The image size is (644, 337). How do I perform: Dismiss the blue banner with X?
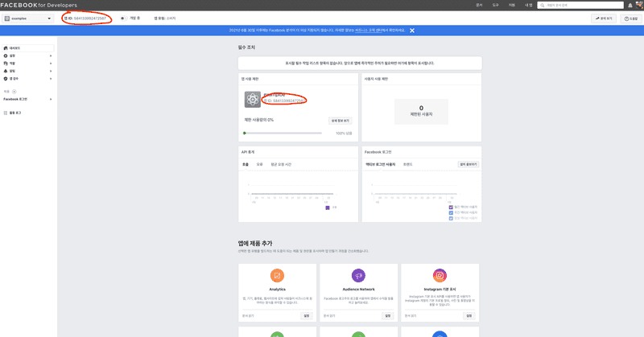click(412, 31)
